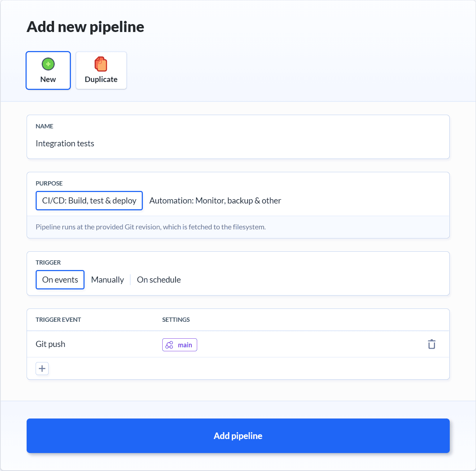
Task: Click the TRIGGER EVENT column header
Action: (x=58, y=320)
